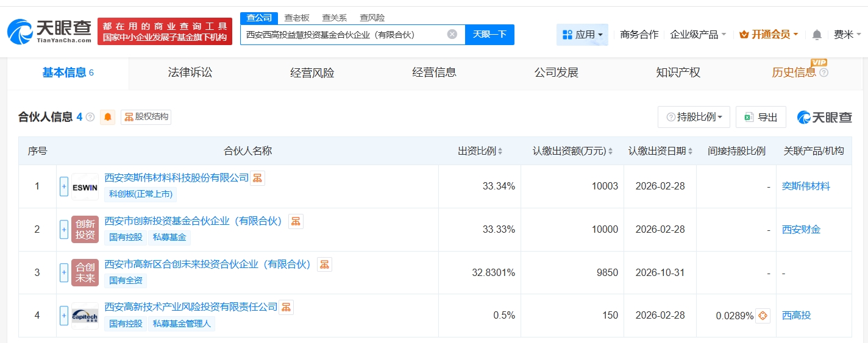The width and height of the screenshot is (868, 343).
Task: Expand row 4 capitech partner details
Action: [x=64, y=316]
